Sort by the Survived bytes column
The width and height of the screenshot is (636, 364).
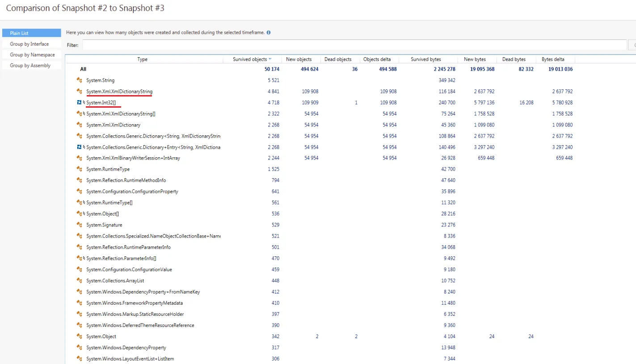(426, 59)
